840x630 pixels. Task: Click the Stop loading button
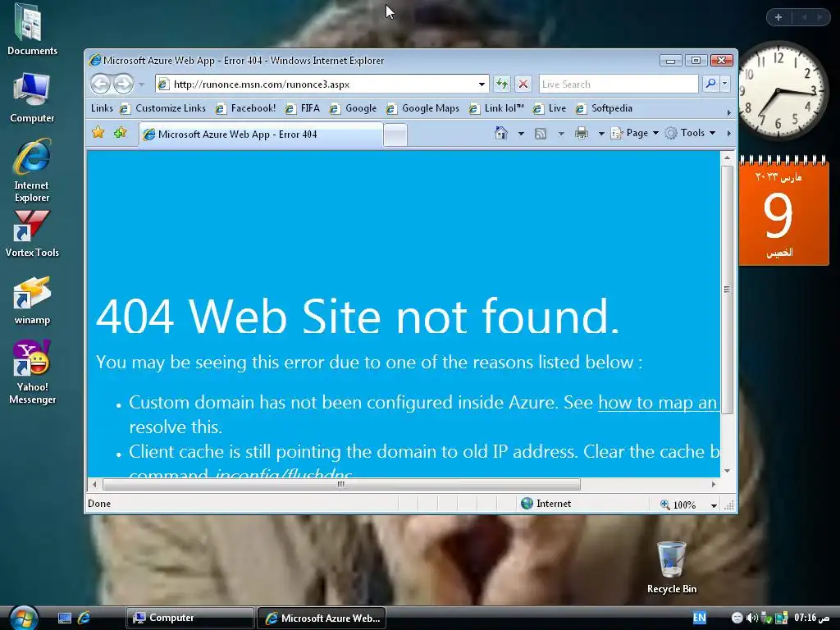[x=523, y=84]
